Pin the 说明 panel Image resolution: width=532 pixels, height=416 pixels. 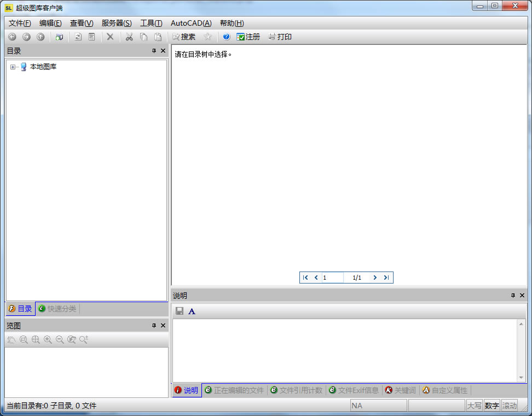pyautogui.click(x=513, y=295)
